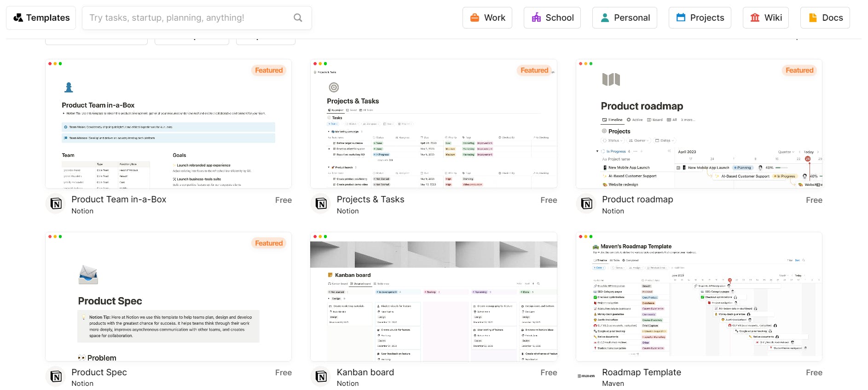Open the Personal category tab
This screenshot has width=868, height=390.
(x=625, y=17)
